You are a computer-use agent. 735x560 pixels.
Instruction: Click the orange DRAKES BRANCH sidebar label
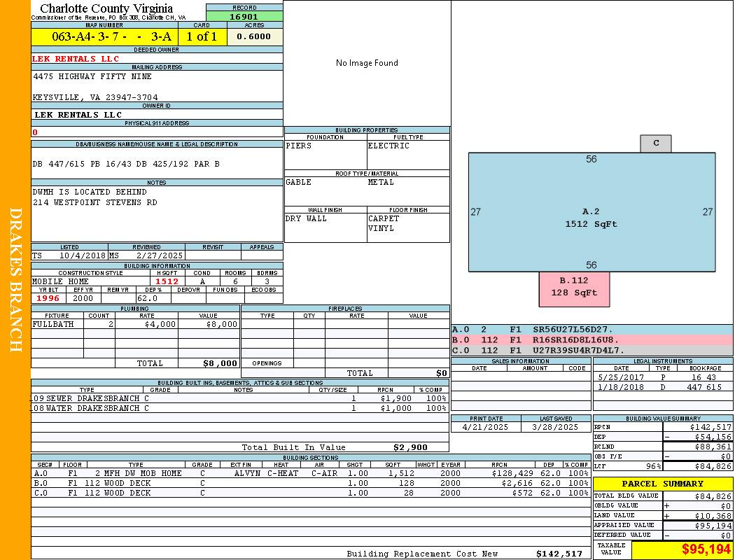tap(15, 280)
